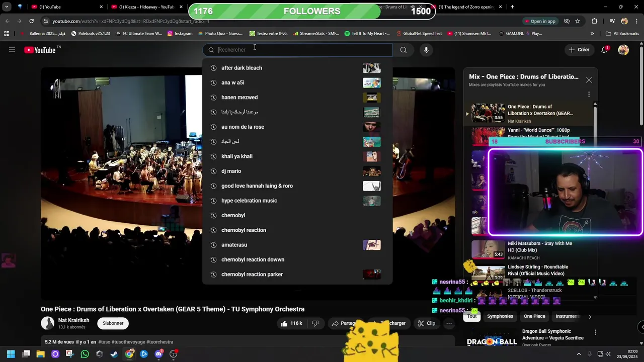Viewport: 644px width, 362px height.
Task: Bookmark this page with star icon
Action: click(x=578, y=21)
